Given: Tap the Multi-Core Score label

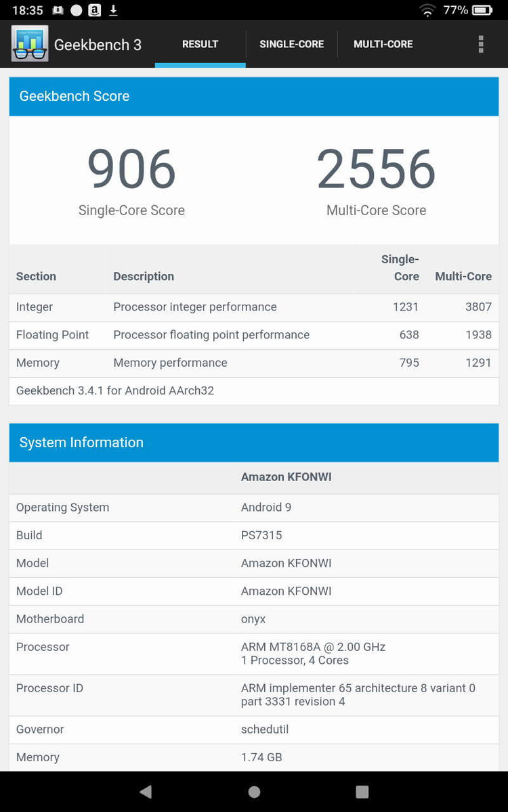Looking at the screenshot, I should point(377,210).
